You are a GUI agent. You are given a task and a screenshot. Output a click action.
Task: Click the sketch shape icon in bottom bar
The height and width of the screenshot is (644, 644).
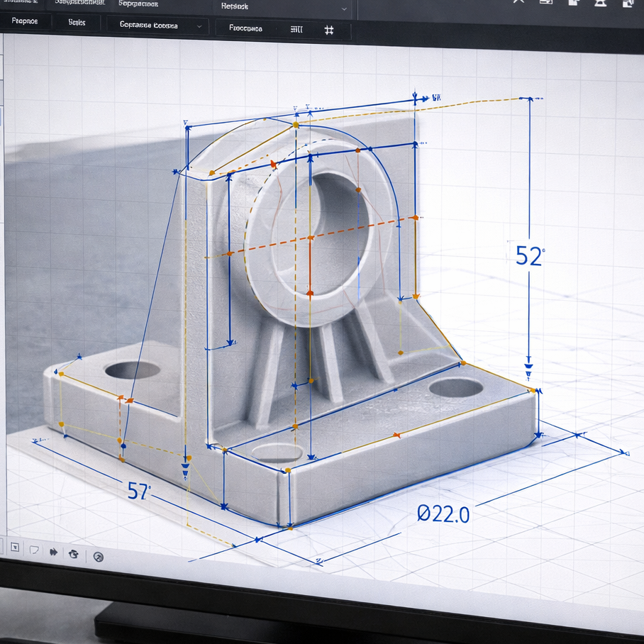pos(33,550)
